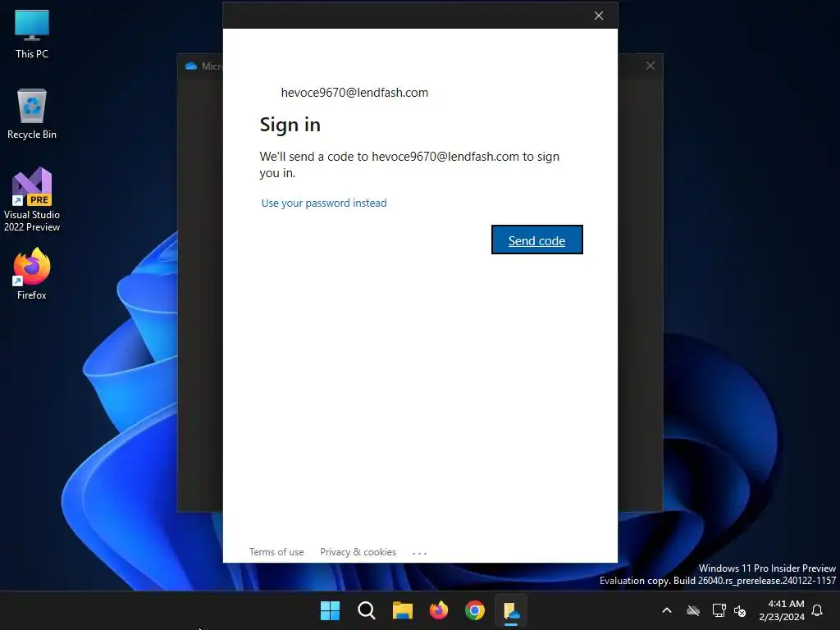Open notifications bell icon
Viewport: 840px width, 630px height.
pyautogui.click(x=817, y=610)
